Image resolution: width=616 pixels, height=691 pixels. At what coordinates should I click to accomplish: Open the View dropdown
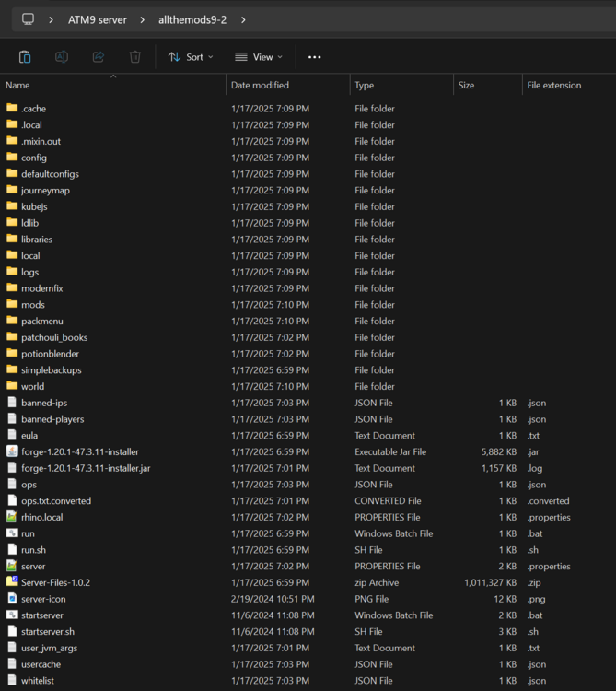(x=259, y=57)
